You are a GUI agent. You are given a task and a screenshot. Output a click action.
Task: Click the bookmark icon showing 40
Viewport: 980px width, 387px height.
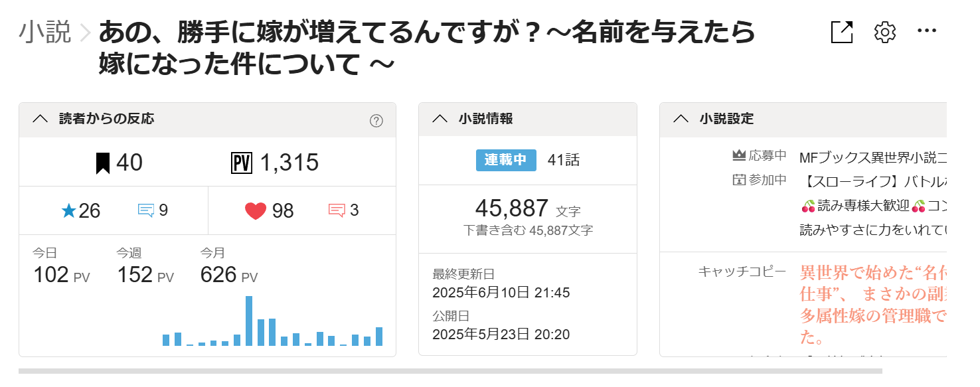click(x=102, y=163)
